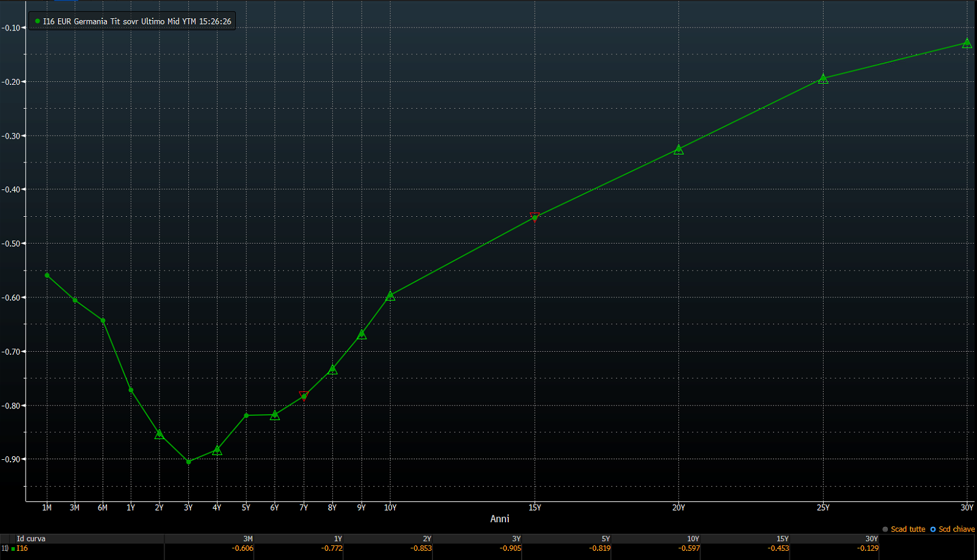Click the 10Y triangle data point

pos(390,296)
